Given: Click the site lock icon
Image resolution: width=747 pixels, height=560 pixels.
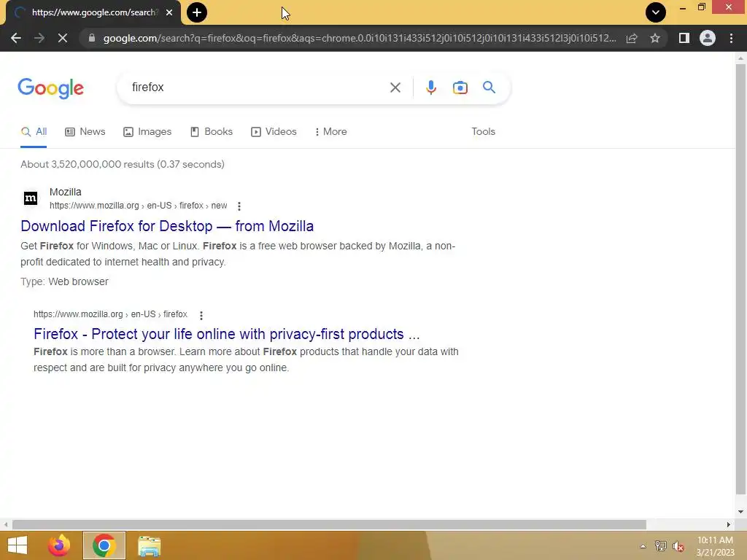Looking at the screenshot, I should [91, 38].
